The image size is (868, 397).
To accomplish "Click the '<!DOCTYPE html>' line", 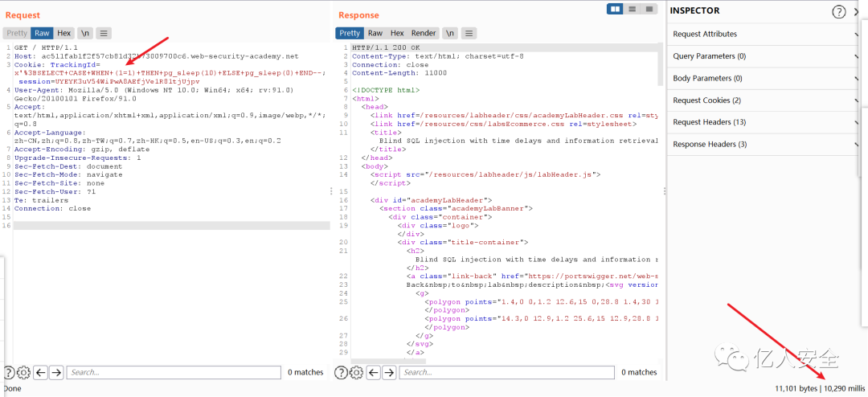I will point(386,90).
